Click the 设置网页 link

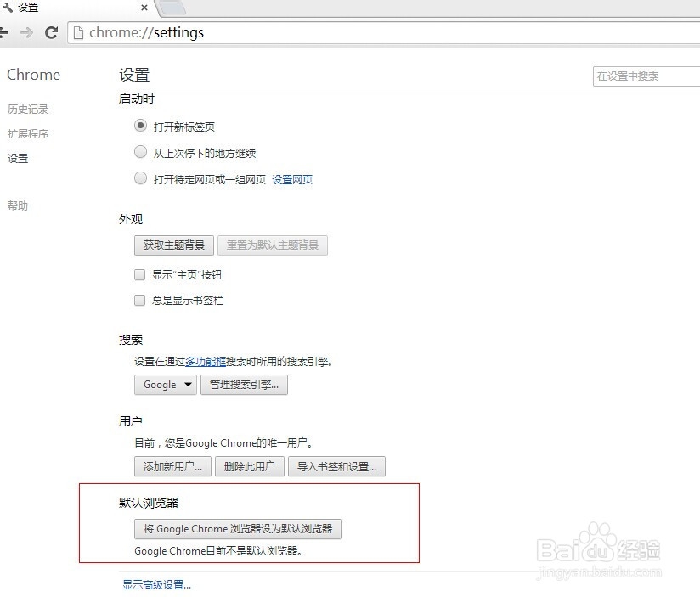tap(292, 179)
